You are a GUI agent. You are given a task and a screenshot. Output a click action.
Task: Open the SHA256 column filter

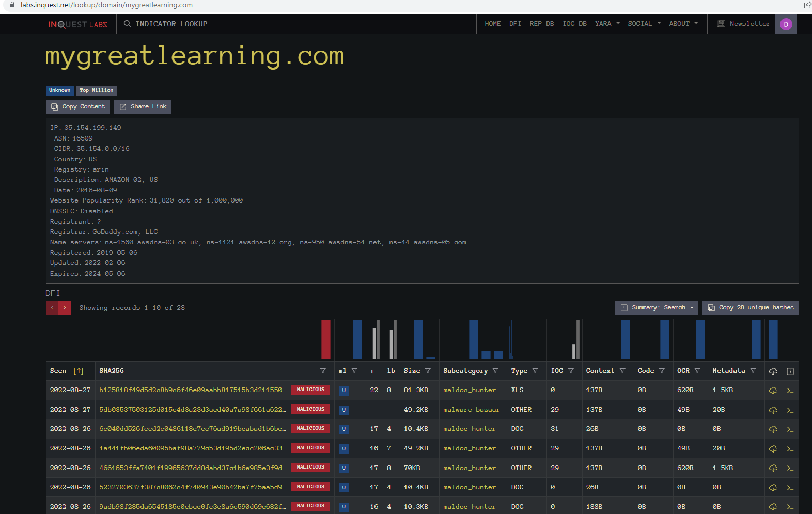323,371
